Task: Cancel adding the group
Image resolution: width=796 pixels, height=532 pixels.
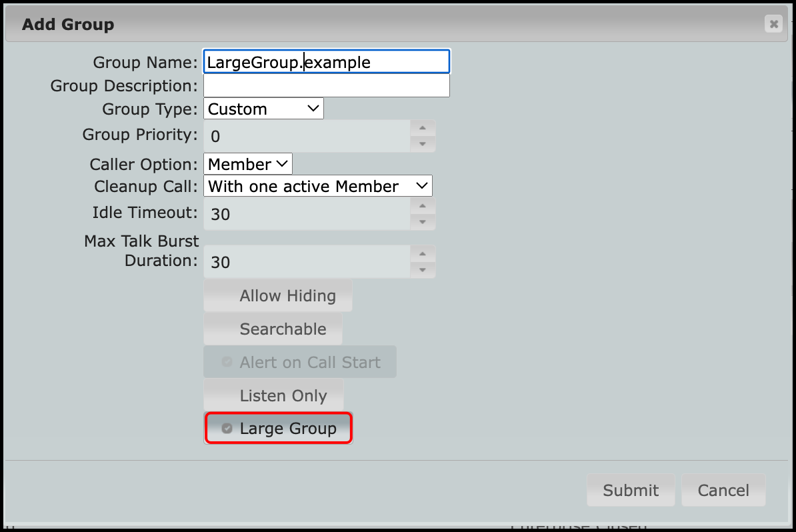Action: click(723, 490)
